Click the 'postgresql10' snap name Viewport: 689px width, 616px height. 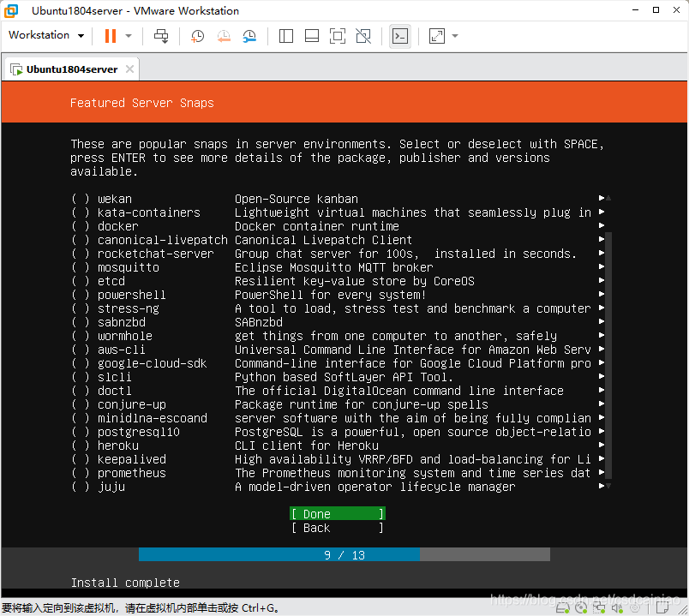coord(139,432)
